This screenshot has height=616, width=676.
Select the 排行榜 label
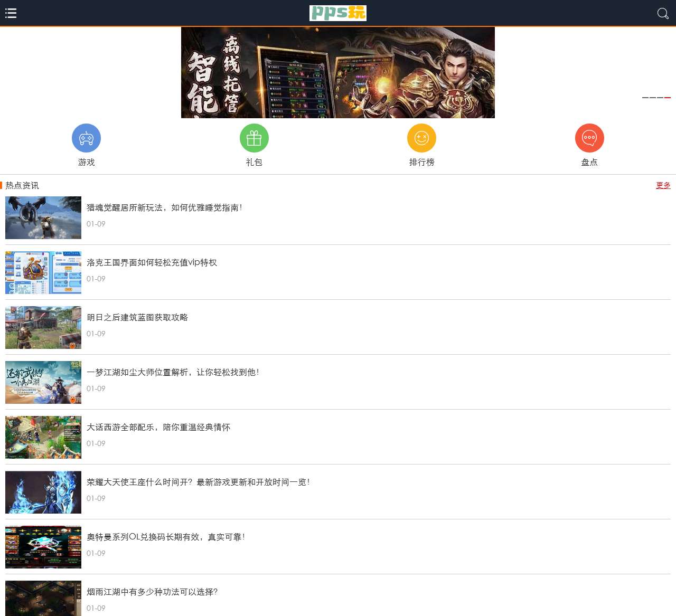tap(421, 162)
